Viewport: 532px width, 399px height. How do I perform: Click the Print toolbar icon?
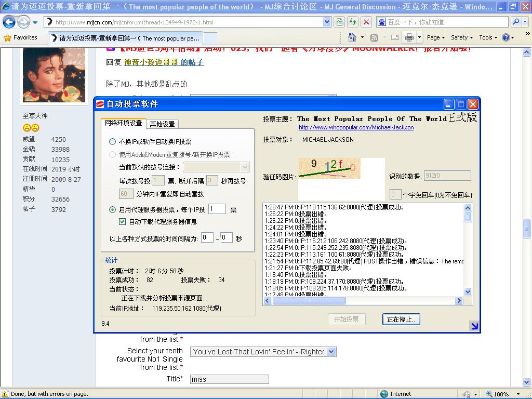(x=409, y=37)
